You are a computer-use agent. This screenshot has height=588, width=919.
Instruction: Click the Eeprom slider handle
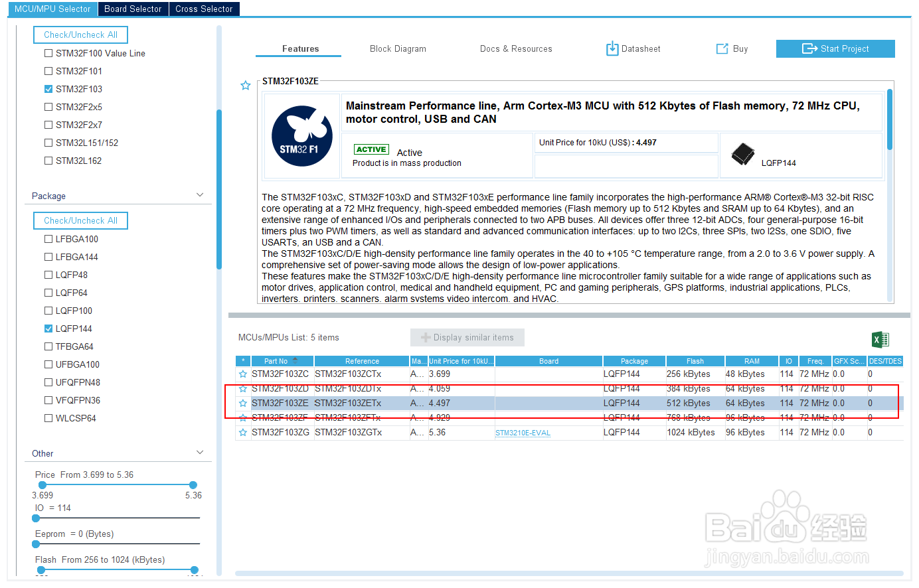click(x=36, y=544)
